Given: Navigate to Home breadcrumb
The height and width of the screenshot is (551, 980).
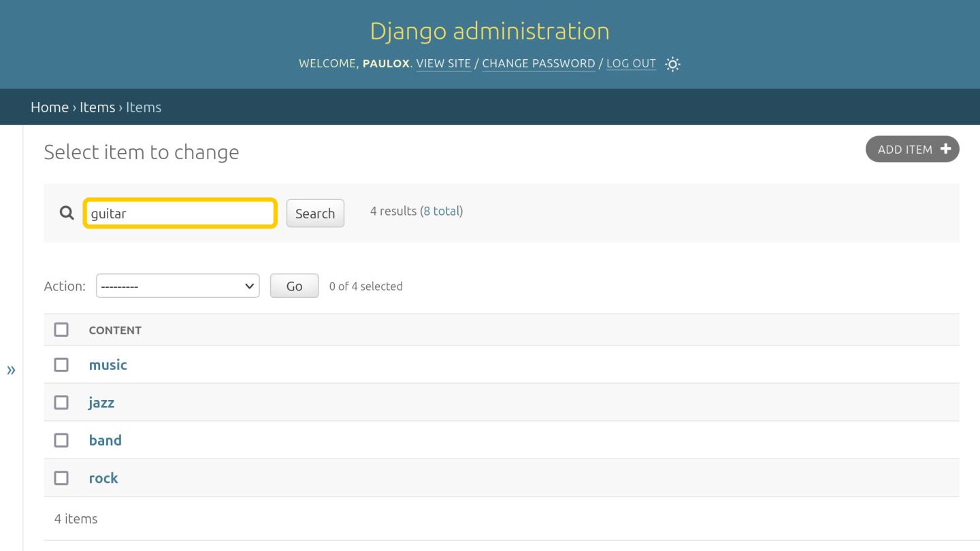Looking at the screenshot, I should click(x=50, y=107).
